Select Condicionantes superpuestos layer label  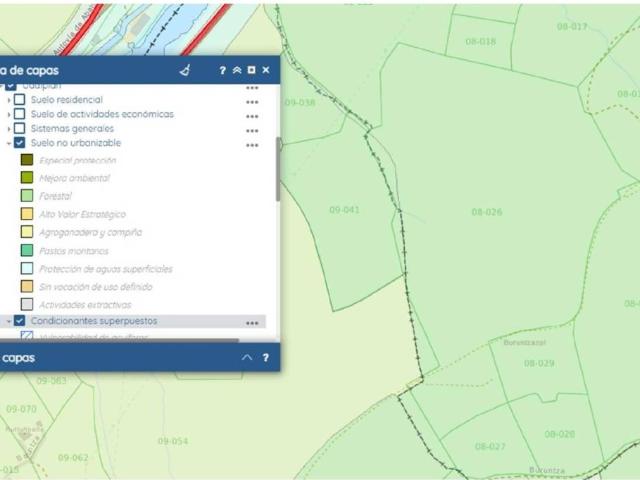94,321
